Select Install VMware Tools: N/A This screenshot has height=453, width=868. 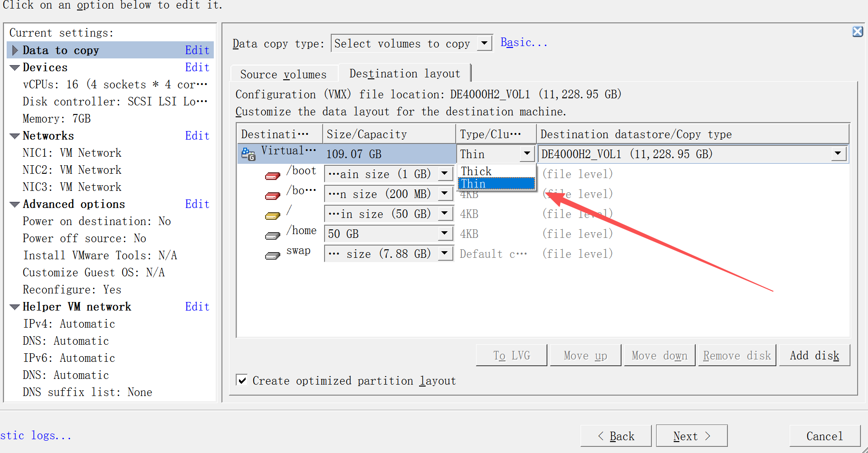(x=100, y=255)
